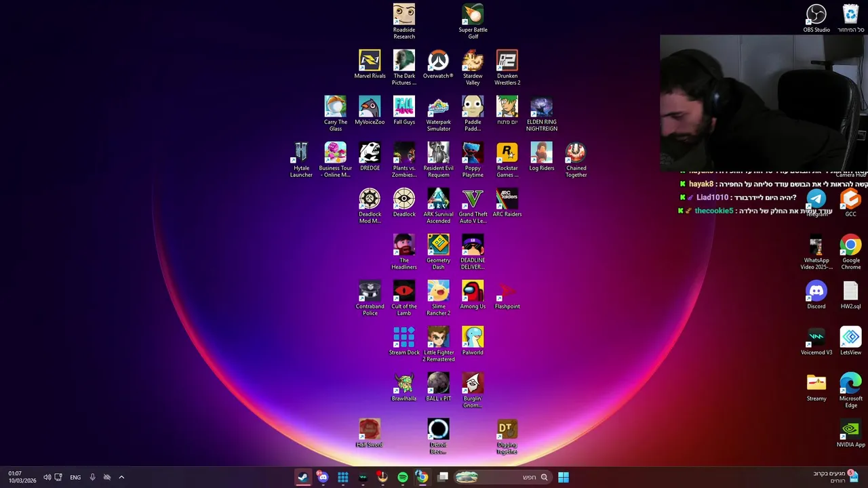Screen dimensions: 868x488
Task: Open The Headliners shortcut
Action: (x=404, y=251)
